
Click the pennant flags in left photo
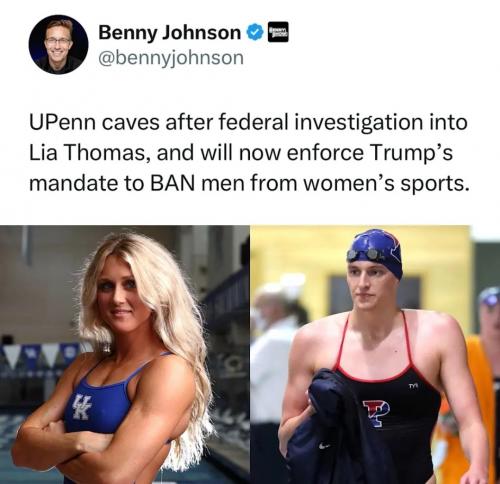click(x=40, y=354)
